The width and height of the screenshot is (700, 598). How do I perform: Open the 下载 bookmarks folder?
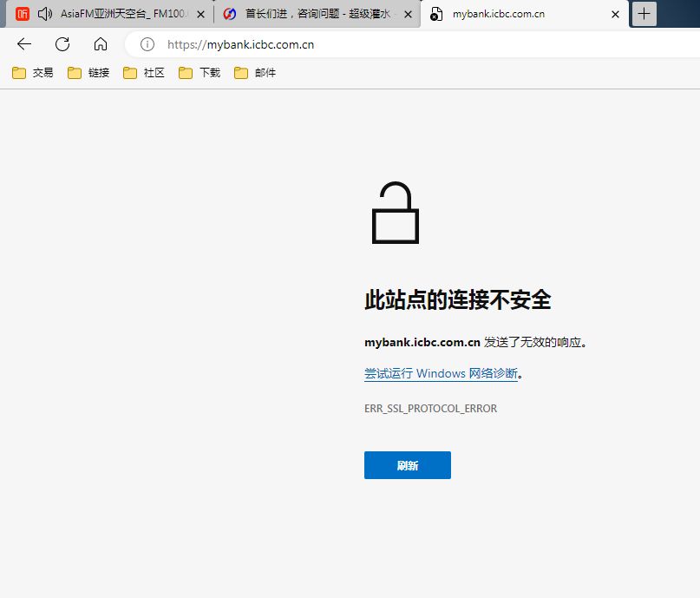[200, 72]
